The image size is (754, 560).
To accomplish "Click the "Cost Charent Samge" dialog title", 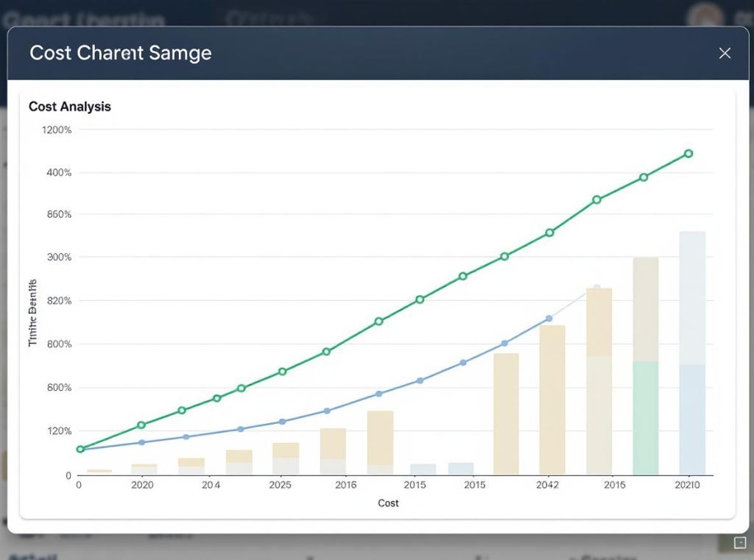I will (120, 53).
